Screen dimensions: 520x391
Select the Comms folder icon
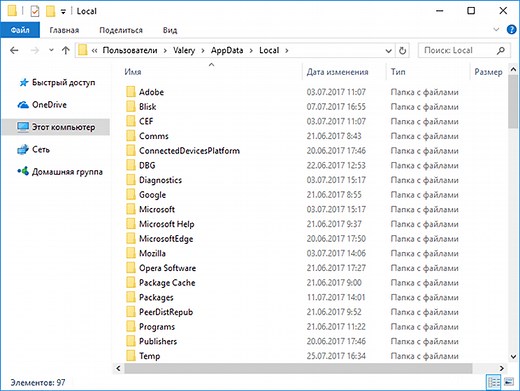pos(131,136)
